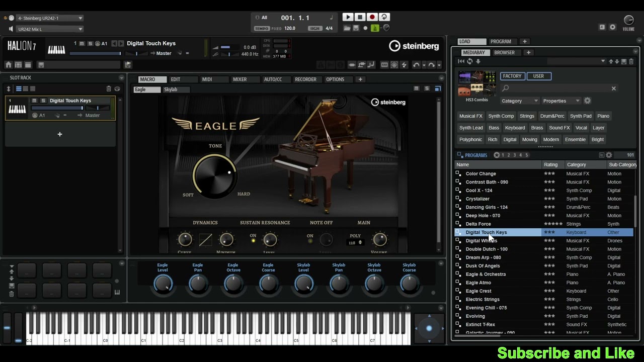Click the MediaBay search field
Screen dimensions: 644x362
(x=559, y=88)
